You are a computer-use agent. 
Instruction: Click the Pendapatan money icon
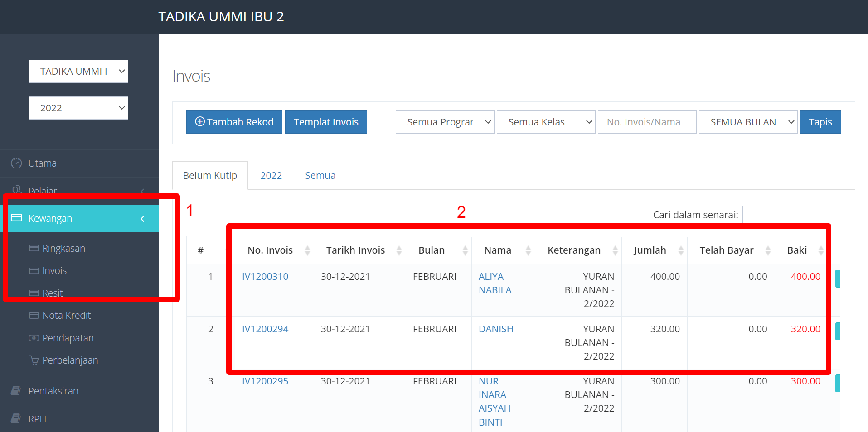[x=34, y=338]
